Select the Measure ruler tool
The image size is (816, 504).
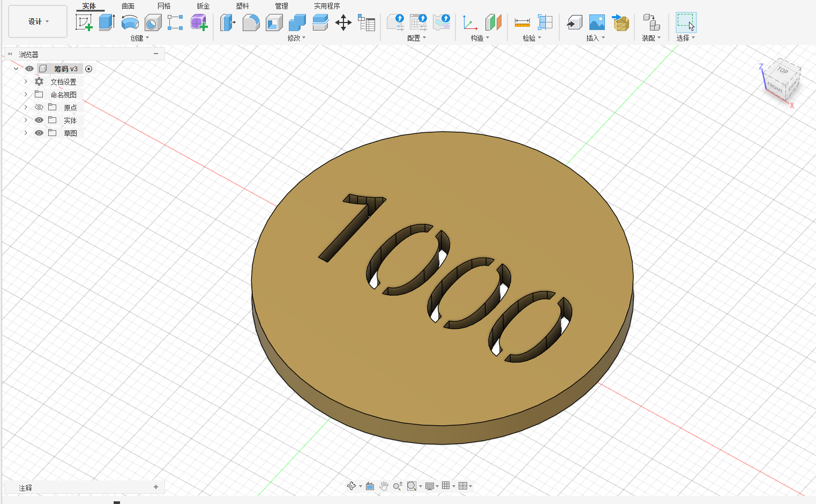pyautogui.click(x=522, y=22)
